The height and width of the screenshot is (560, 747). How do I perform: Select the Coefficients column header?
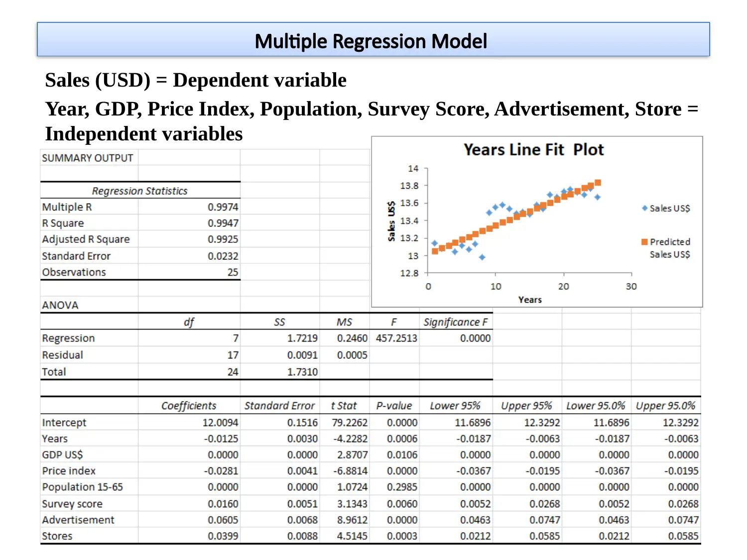[189, 406]
